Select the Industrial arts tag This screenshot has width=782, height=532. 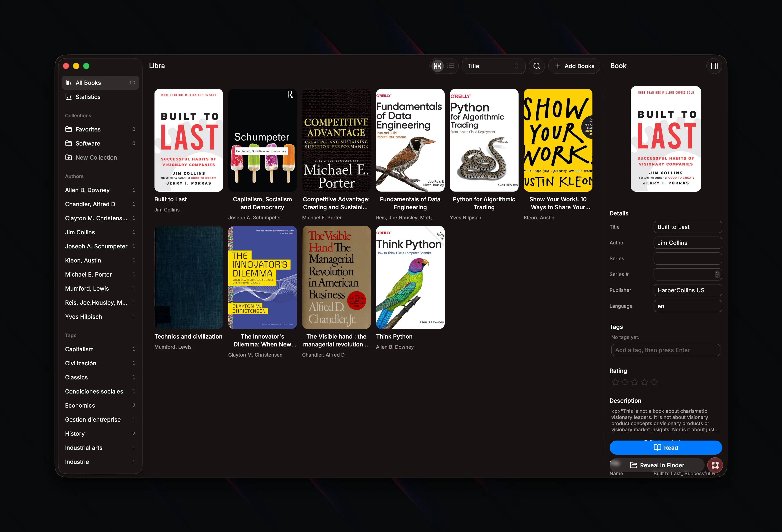point(100,448)
